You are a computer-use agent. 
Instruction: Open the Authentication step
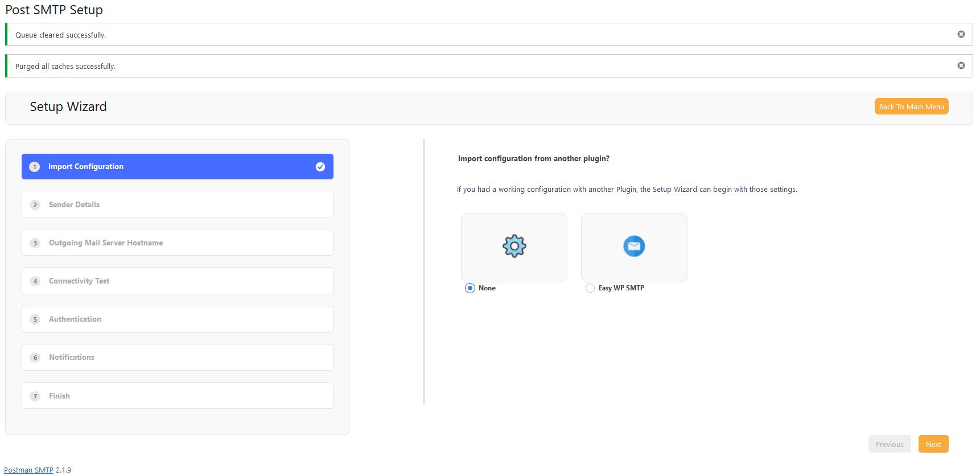[x=178, y=319]
